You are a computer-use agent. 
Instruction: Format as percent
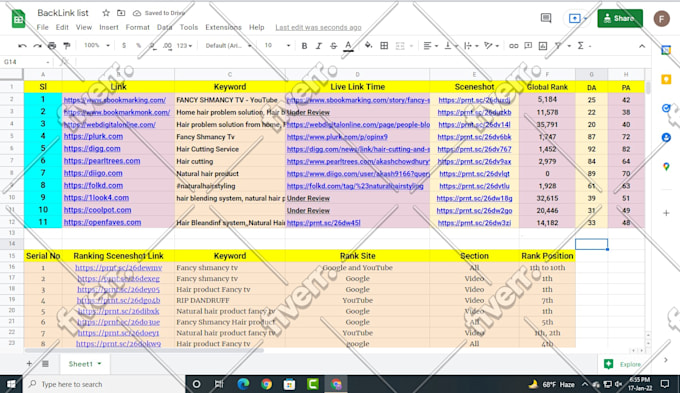coord(138,46)
